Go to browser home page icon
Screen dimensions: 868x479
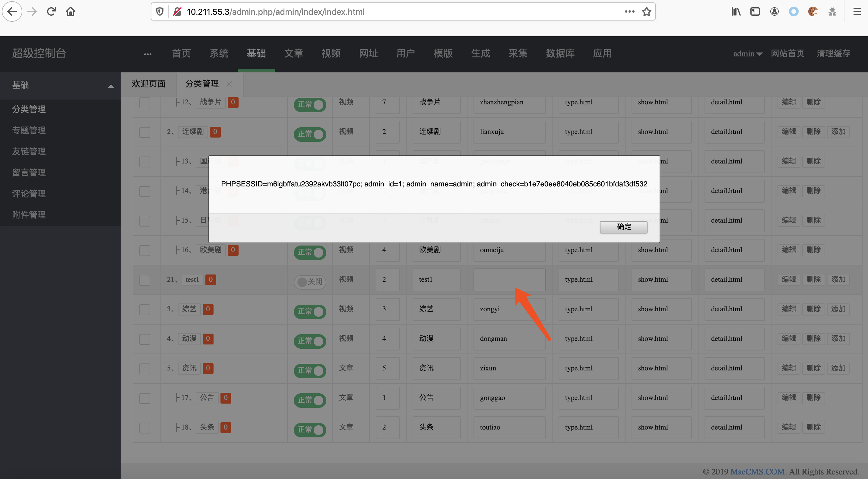click(x=71, y=12)
